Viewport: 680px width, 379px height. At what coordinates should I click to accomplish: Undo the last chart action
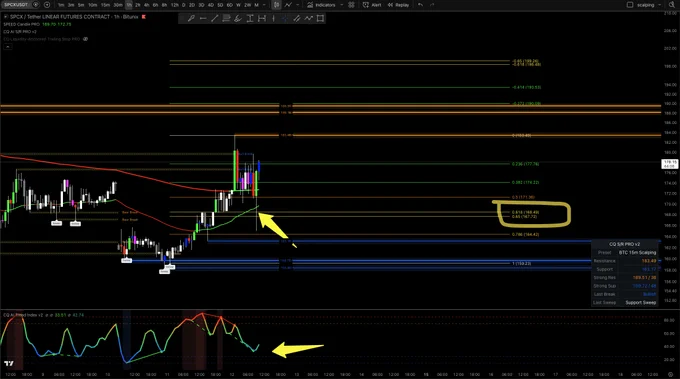tap(420, 5)
